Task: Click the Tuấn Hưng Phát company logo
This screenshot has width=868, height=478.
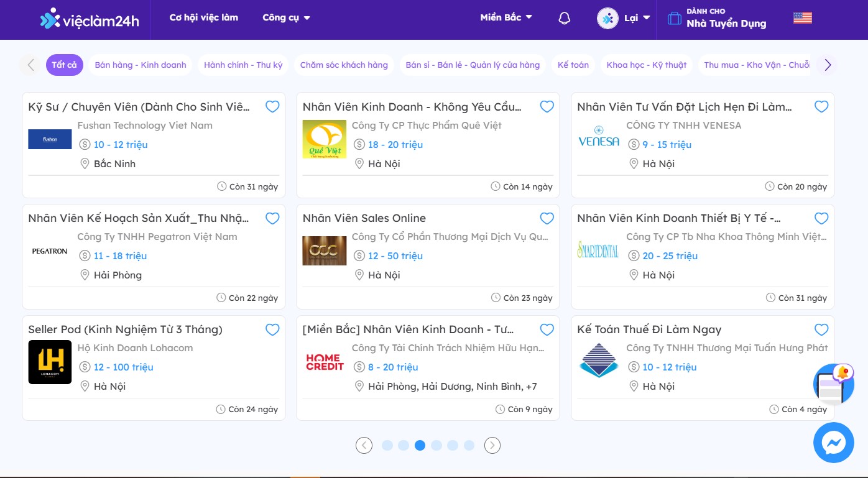Action: (x=598, y=361)
